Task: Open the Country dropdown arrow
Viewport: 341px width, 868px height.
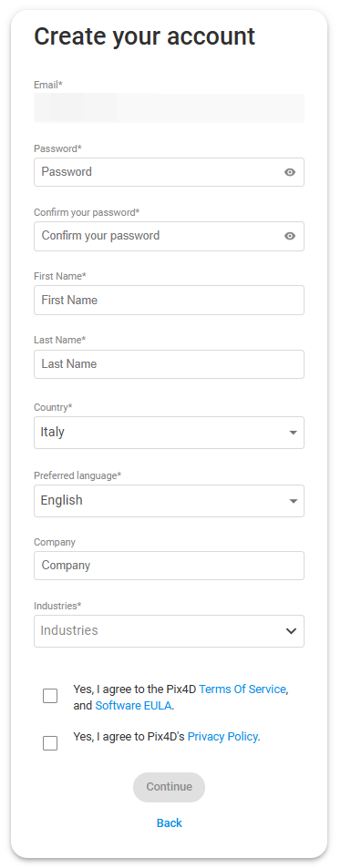Action: click(294, 433)
